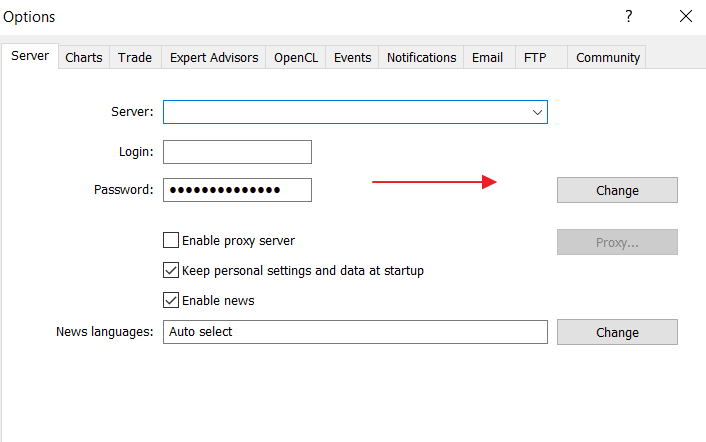Open the Events tab
Viewport: 706px width, 442px height.
352,58
